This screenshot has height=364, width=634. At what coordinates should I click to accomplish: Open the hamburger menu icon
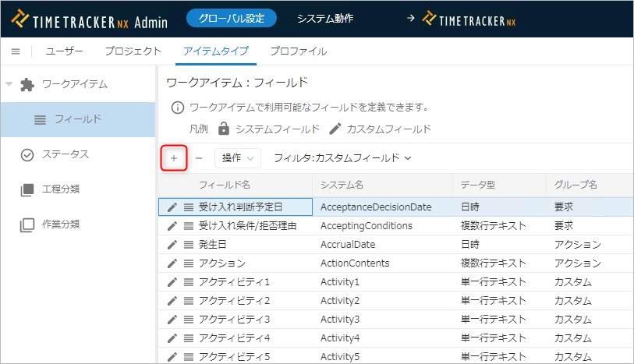pos(15,51)
